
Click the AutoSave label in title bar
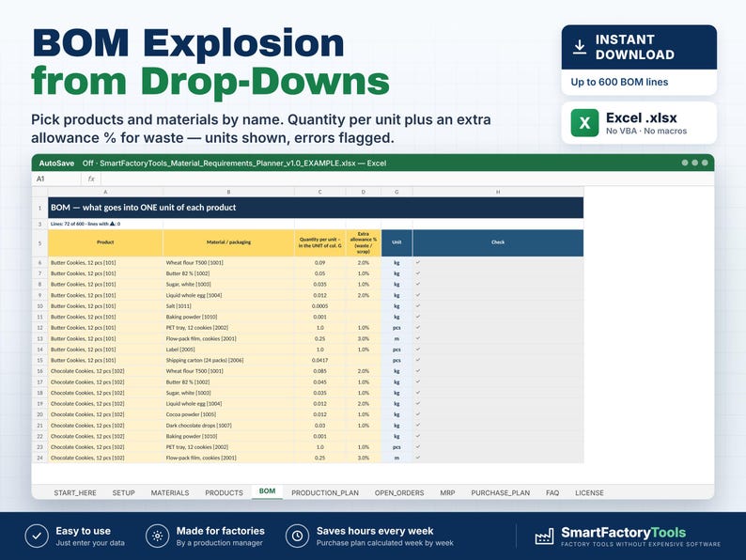(x=56, y=163)
